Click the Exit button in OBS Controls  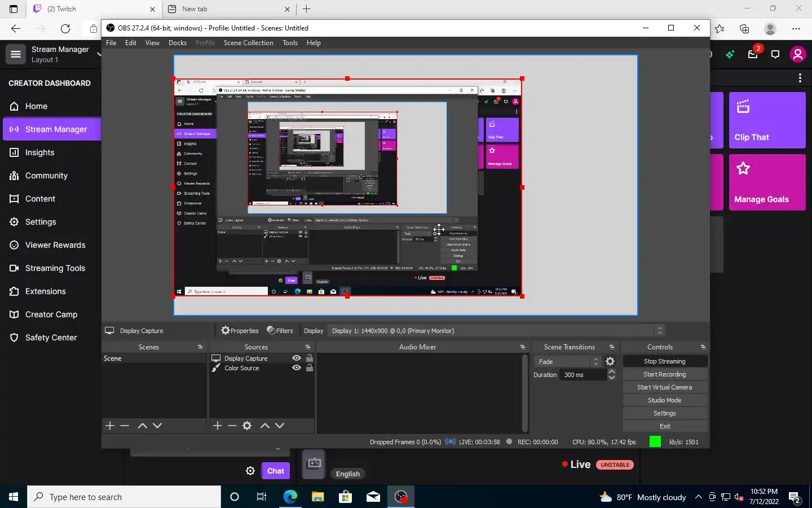point(665,426)
